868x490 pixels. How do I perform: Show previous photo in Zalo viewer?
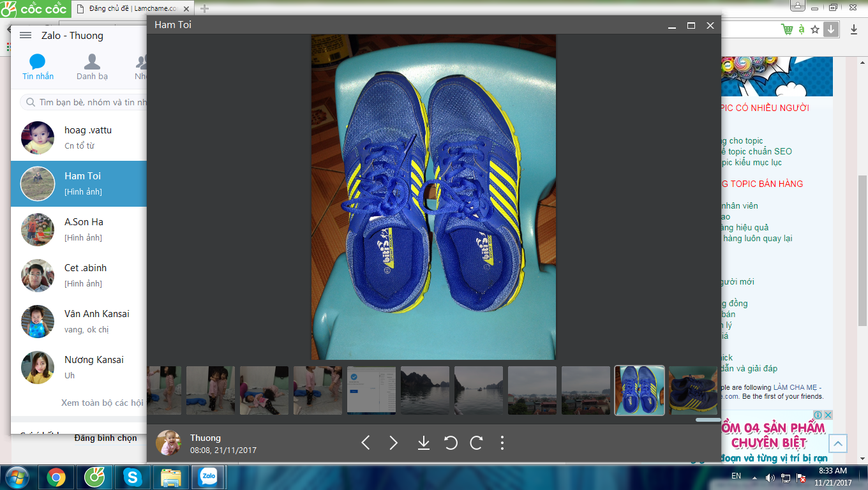(366, 443)
